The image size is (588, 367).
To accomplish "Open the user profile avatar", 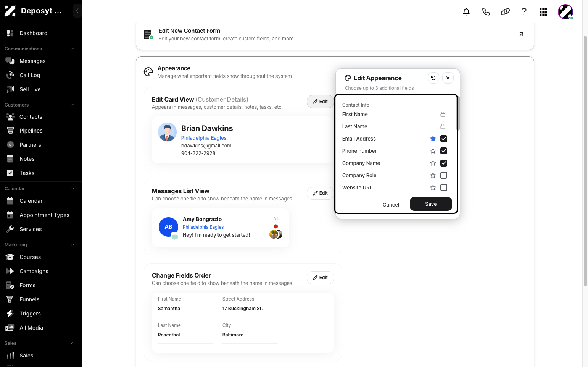I will 565,12.
